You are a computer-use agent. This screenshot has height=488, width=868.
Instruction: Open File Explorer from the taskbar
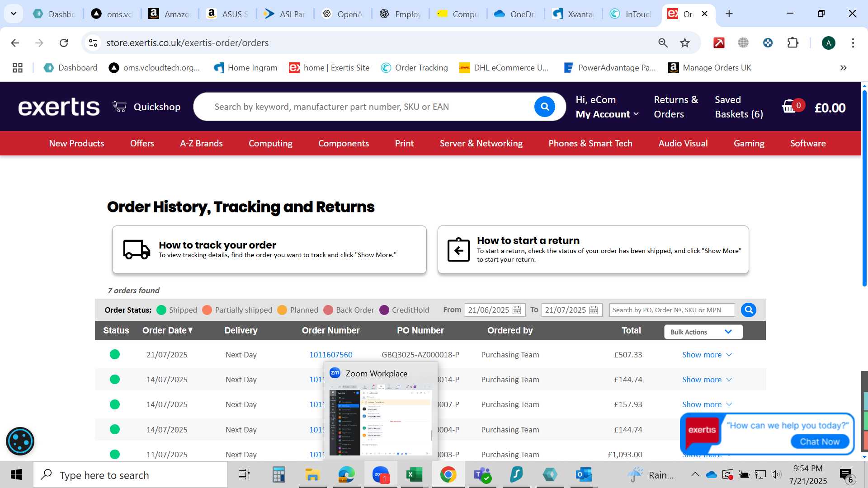point(312,475)
